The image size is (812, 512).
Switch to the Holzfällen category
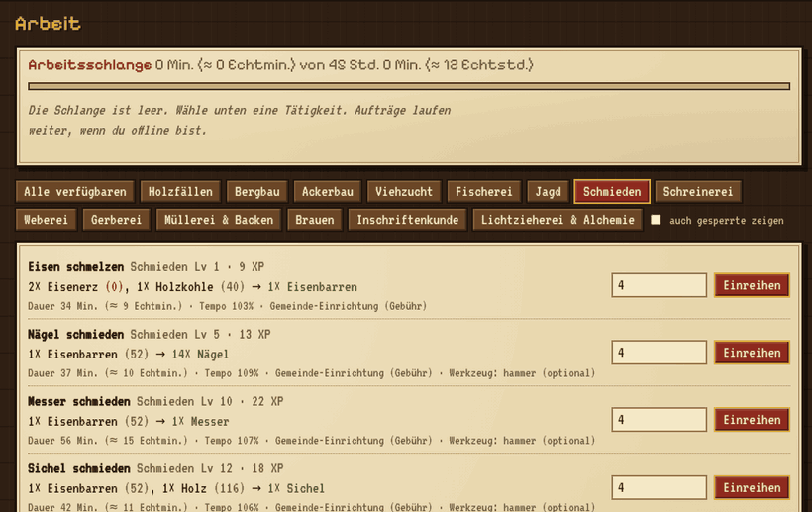click(180, 192)
